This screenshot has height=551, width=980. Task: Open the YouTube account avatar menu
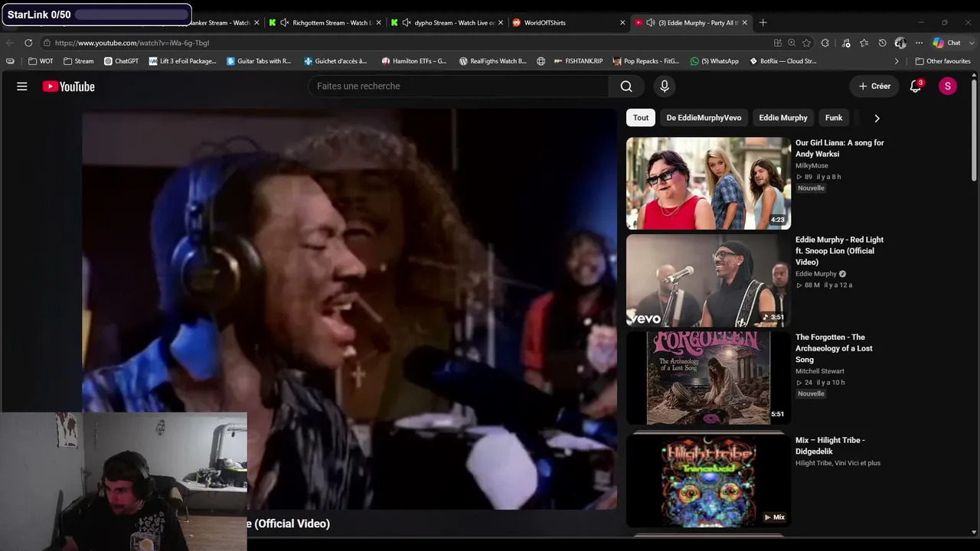click(948, 86)
